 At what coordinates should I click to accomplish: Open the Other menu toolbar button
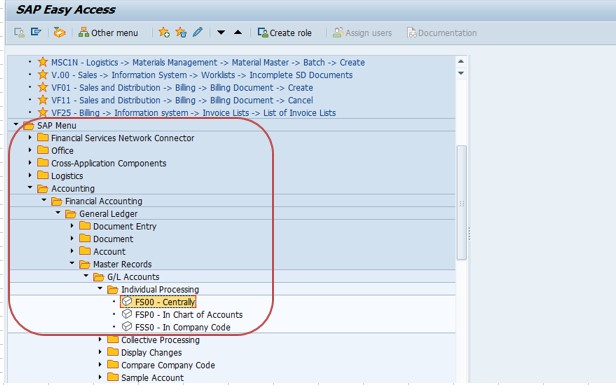pos(108,33)
